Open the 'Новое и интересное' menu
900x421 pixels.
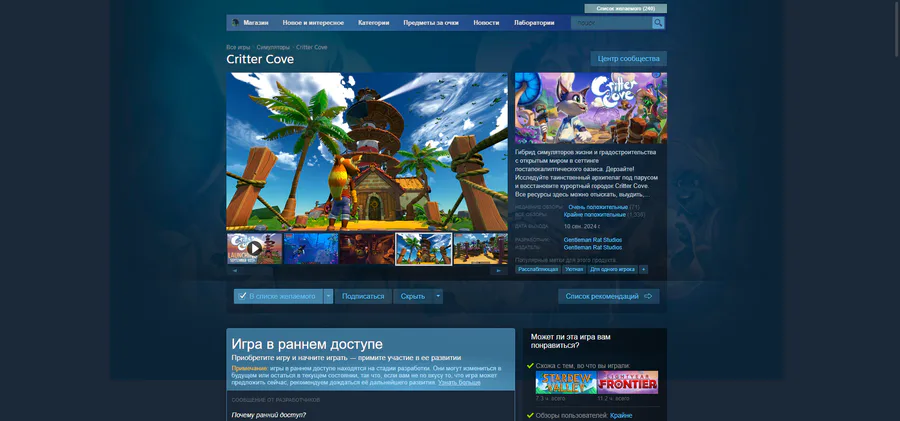click(x=313, y=23)
